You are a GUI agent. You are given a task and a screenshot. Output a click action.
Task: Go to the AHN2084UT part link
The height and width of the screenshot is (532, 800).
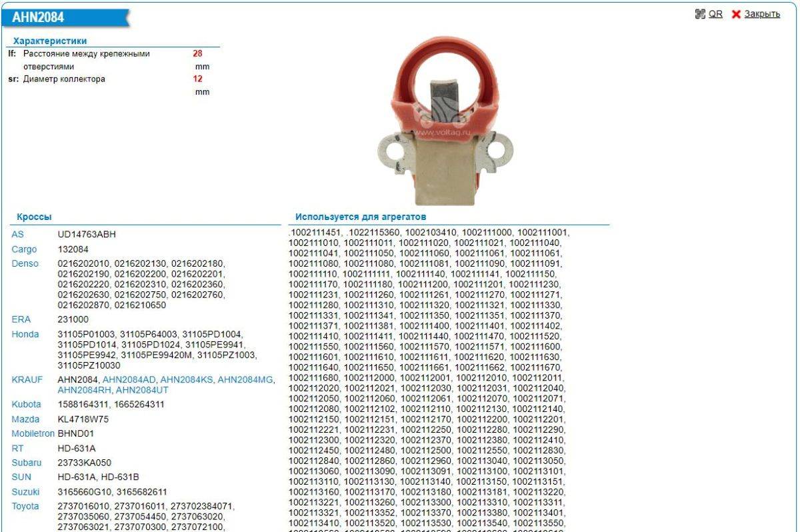142,390
